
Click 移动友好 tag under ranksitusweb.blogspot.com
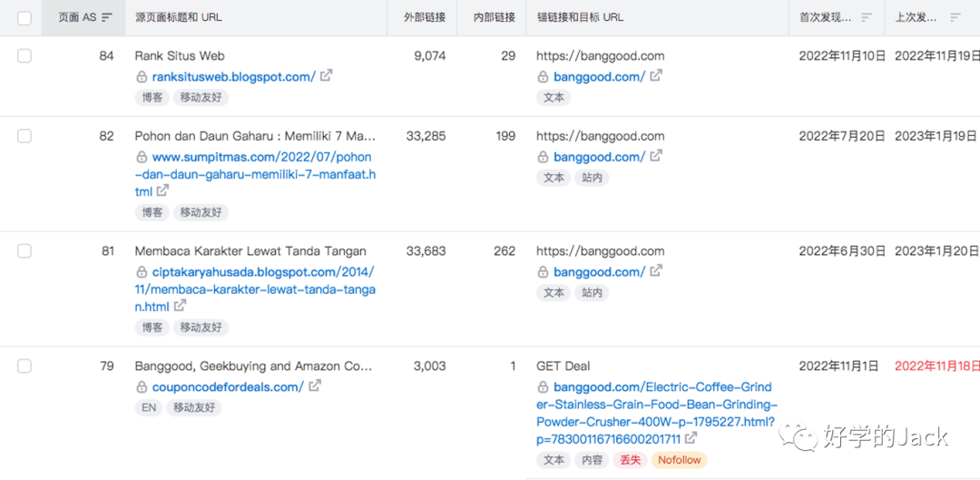pos(201,97)
